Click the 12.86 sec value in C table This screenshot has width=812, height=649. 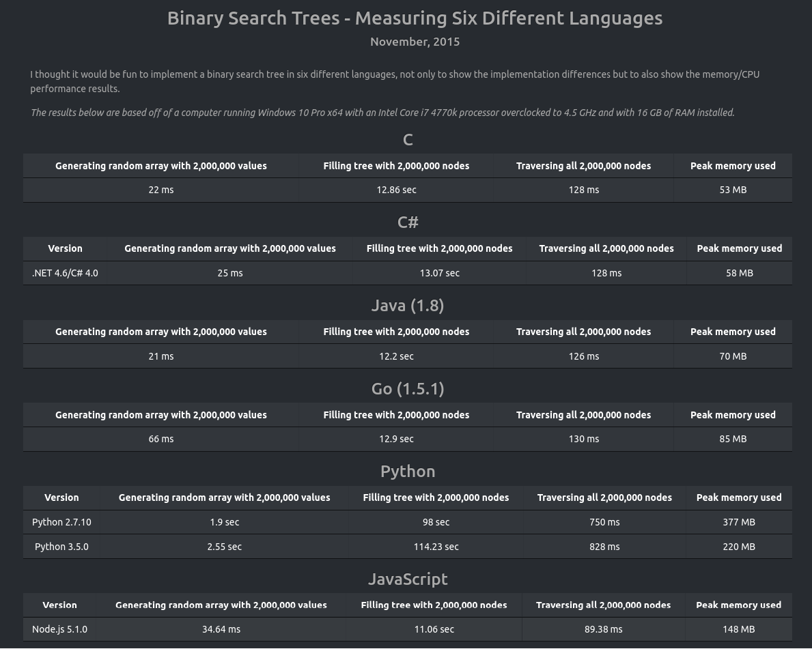pos(396,190)
